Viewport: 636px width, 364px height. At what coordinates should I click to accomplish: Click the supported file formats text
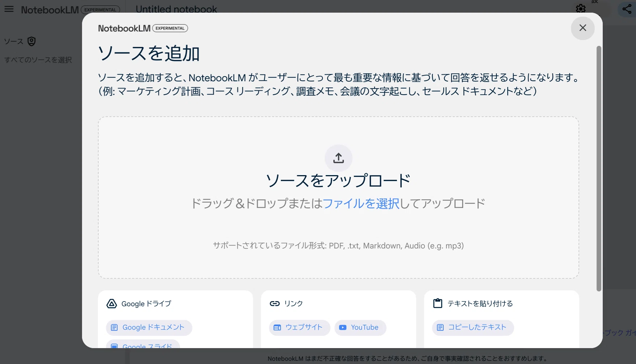(x=338, y=246)
